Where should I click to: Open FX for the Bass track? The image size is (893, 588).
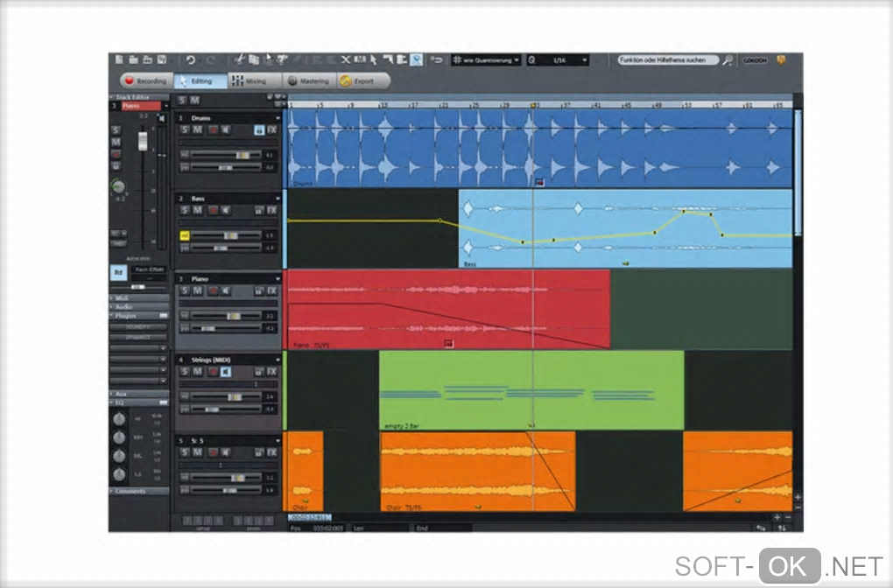pyautogui.click(x=272, y=210)
